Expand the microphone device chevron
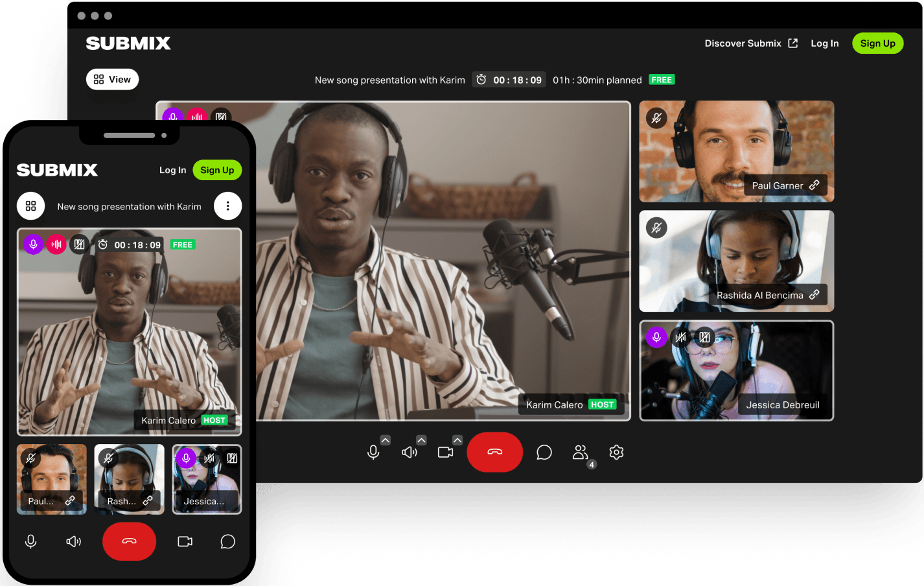This screenshot has width=924, height=586. [386, 439]
